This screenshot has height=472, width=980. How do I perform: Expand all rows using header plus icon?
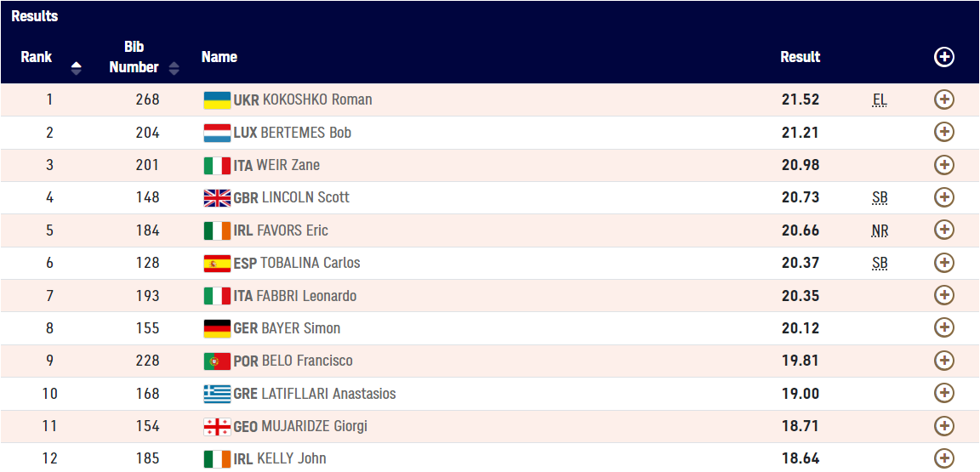[943, 57]
